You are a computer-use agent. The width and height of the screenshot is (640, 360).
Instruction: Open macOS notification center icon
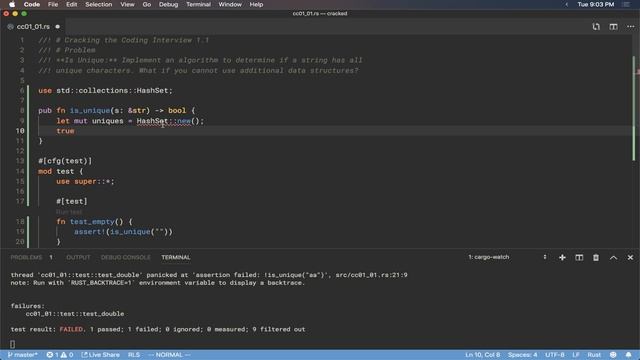(627, 4)
